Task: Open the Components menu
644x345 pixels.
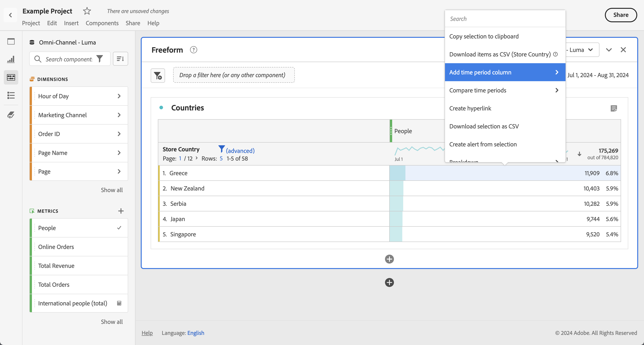Action: 102,23
